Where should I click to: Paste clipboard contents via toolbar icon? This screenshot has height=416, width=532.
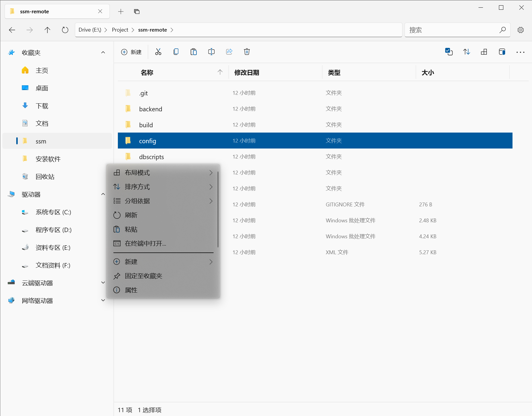coord(193,52)
